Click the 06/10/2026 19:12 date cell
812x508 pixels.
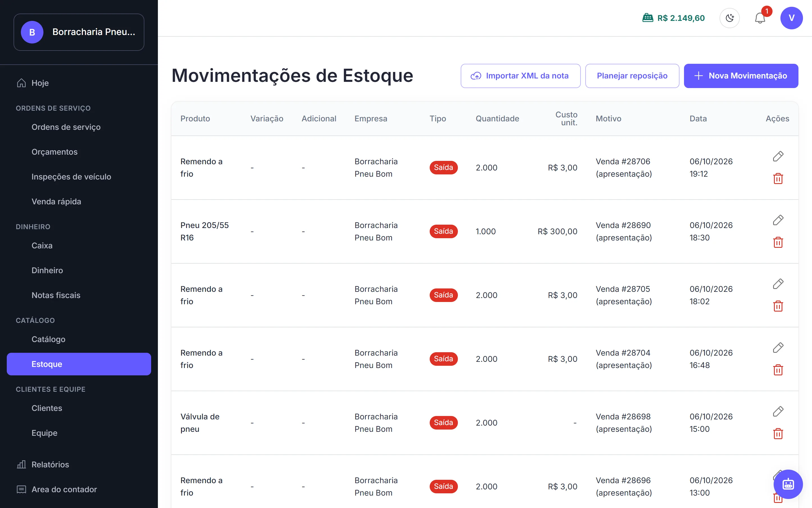coord(711,168)
